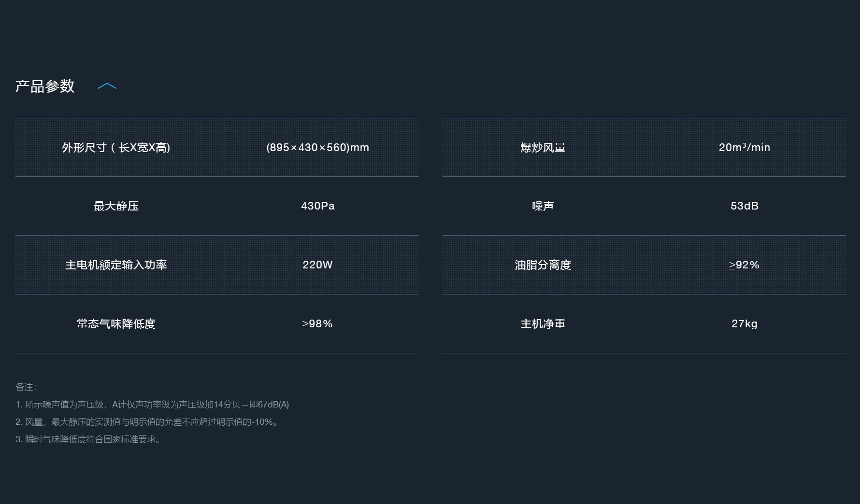This screenshot has width=860, height=504.
Task: Click the first note about 噪声值
Action: click(152, 405)
